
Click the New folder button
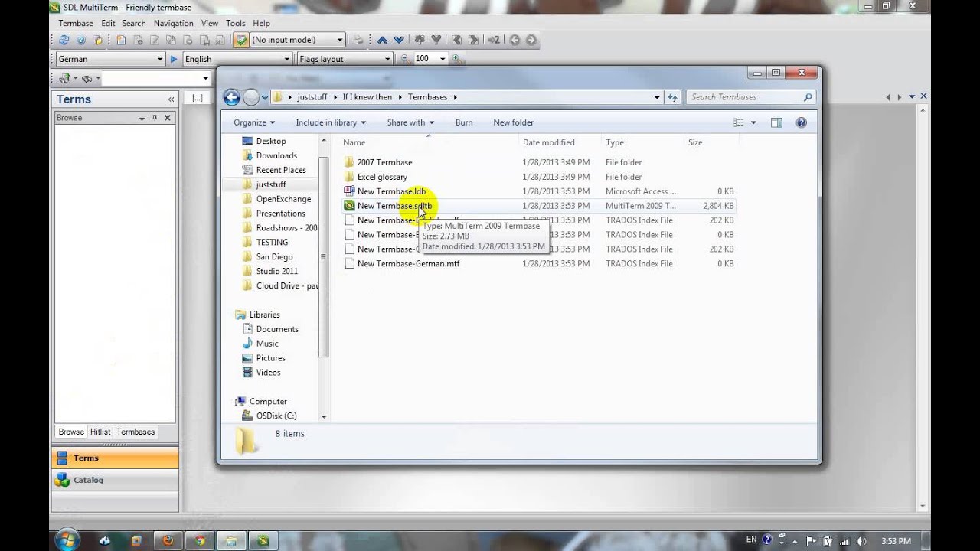click(x=513, y=122)
